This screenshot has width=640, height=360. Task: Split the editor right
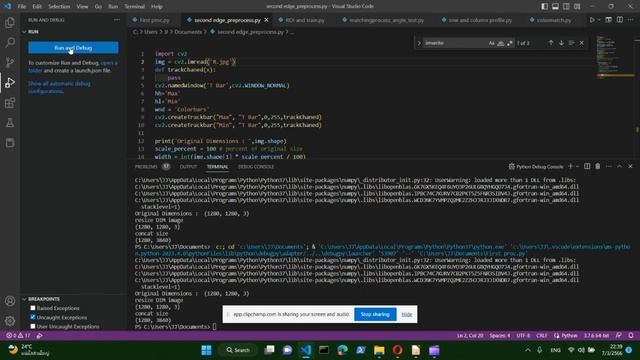click(620, 20)
